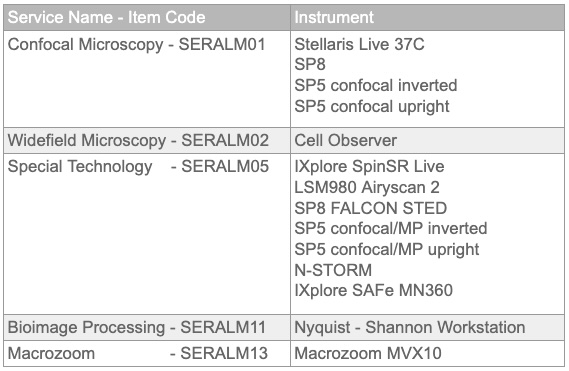Select SP5 confocal inverted text
The image size is (569, 371).
point(376,86)
